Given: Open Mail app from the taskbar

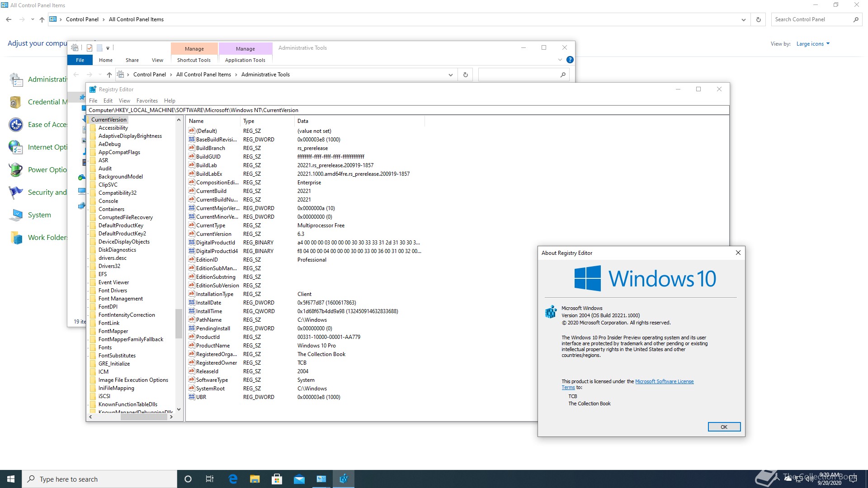Looking at the screenshot, I should click(x=299, y=479).
